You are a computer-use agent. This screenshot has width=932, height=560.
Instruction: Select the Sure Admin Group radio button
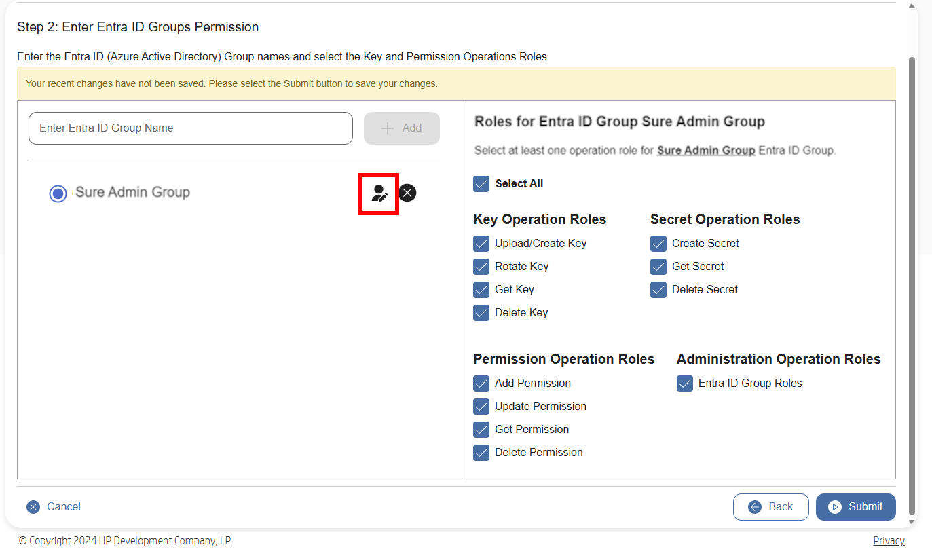coord(58,193)
